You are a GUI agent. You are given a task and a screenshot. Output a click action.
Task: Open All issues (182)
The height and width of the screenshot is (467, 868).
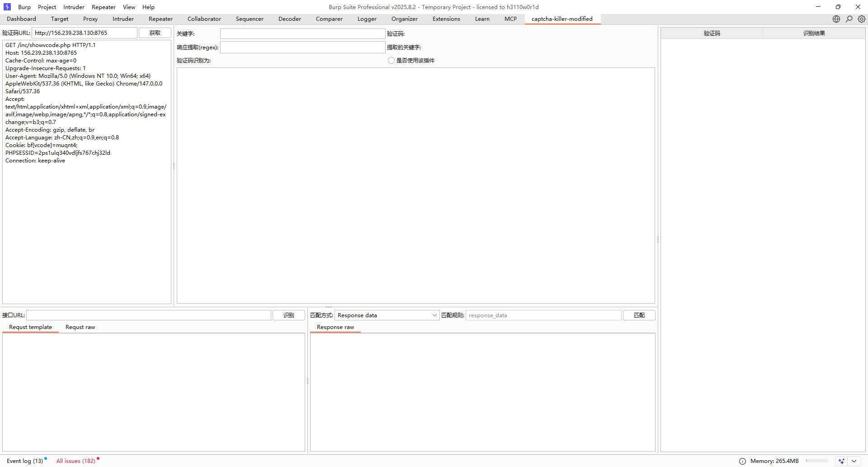(x=75, y=461)
